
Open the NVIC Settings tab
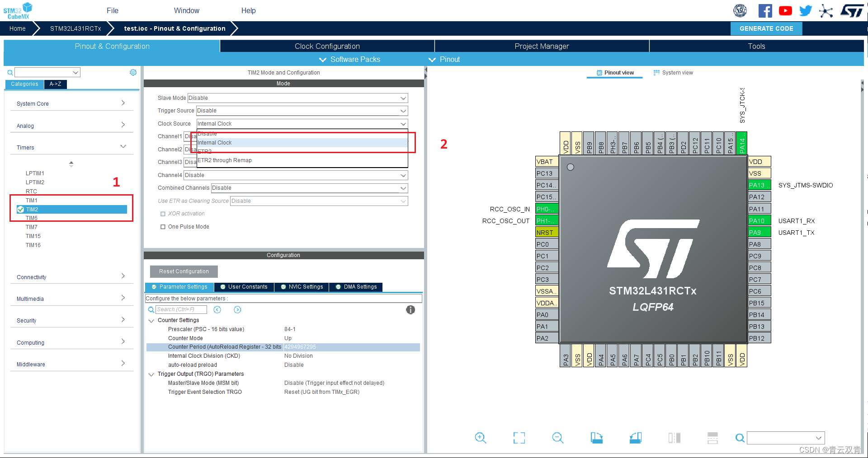point(302,287)
